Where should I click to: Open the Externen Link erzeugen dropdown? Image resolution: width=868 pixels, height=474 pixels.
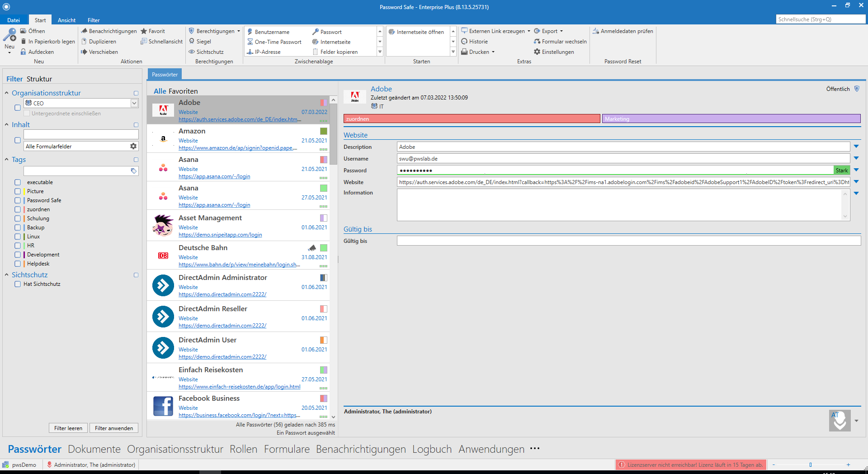[x=528, y=31]
